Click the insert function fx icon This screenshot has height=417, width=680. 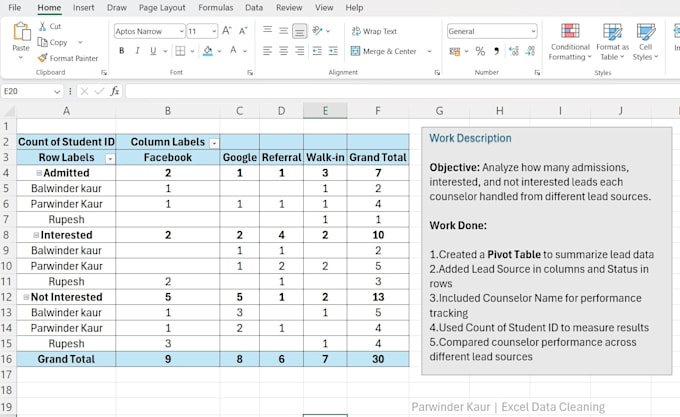pyautogui.click(x=114, y=91)
